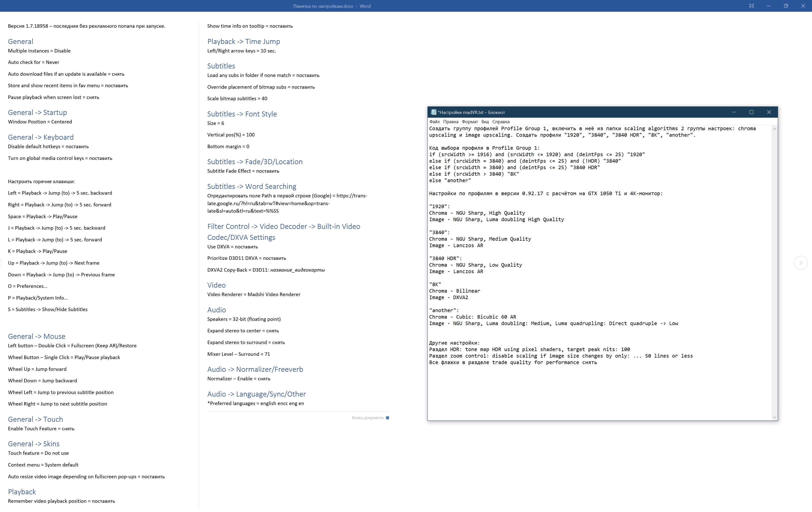The width and height of the screenshot is (812, 512).
Task: Minimize the Блокнот window
Action: pos(734,112)
